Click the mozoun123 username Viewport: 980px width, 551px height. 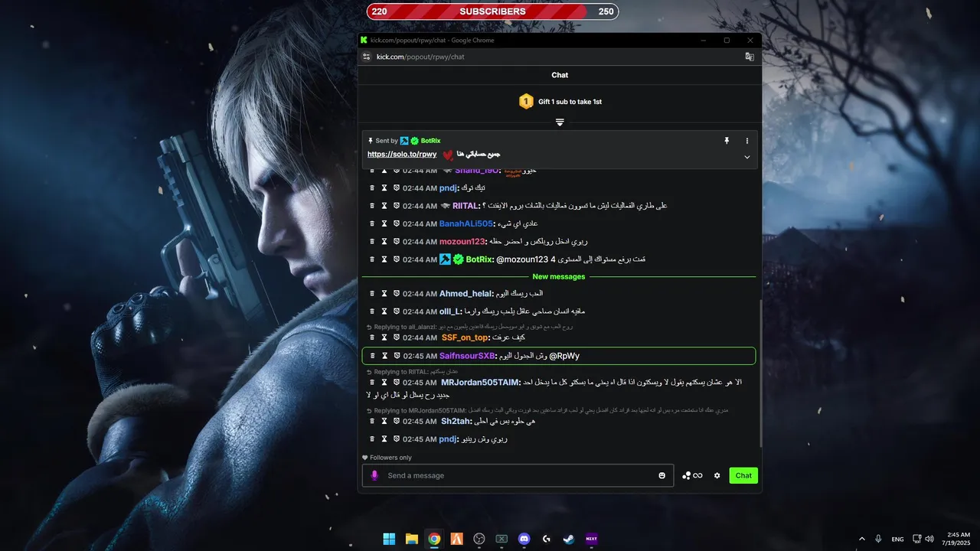point(463,242)
